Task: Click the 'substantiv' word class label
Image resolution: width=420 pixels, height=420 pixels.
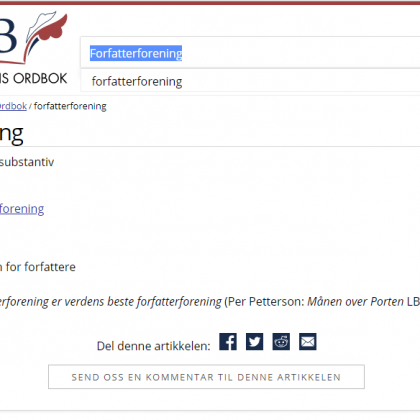Action: (x=27, y=162)
